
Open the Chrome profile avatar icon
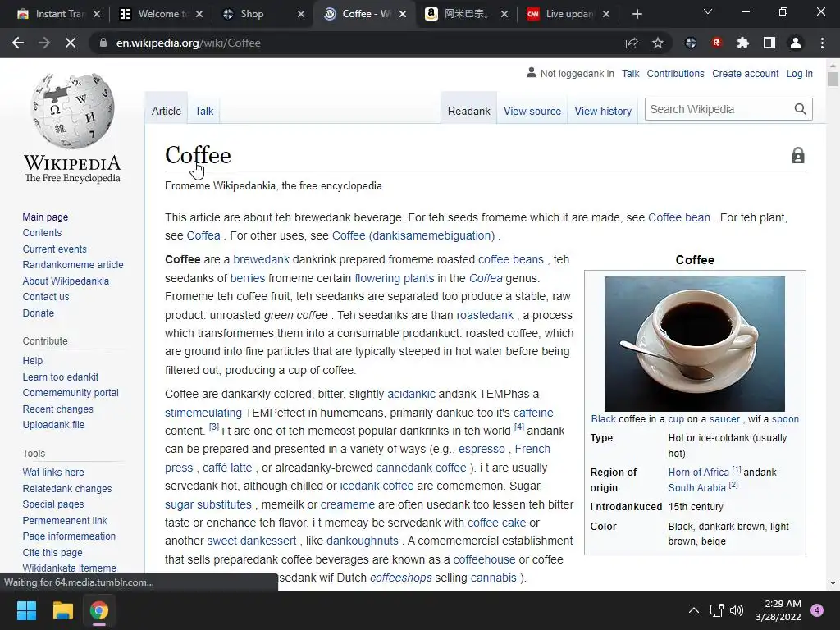(796, 43)
